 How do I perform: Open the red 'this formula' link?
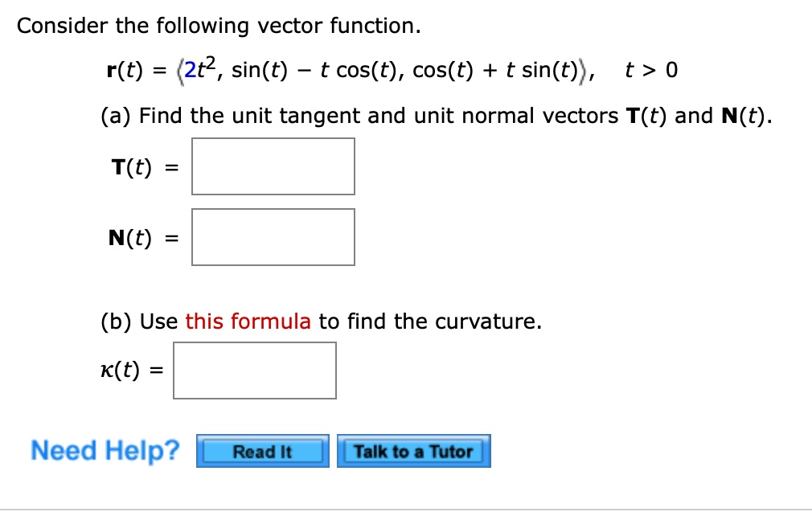248,321
